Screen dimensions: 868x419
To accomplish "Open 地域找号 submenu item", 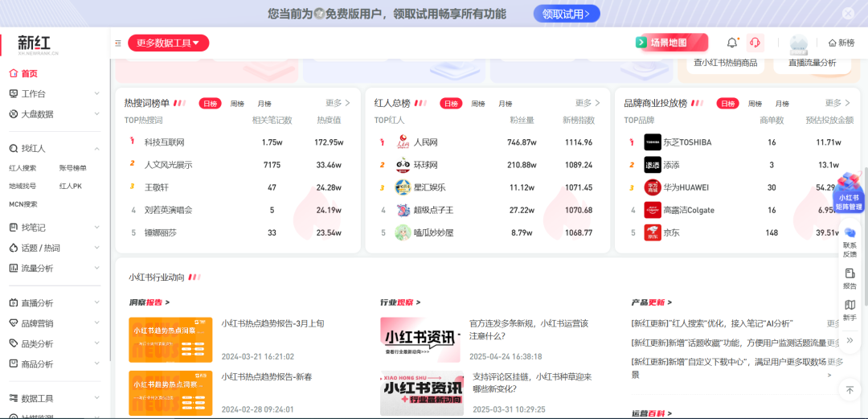I will (23, 187).
